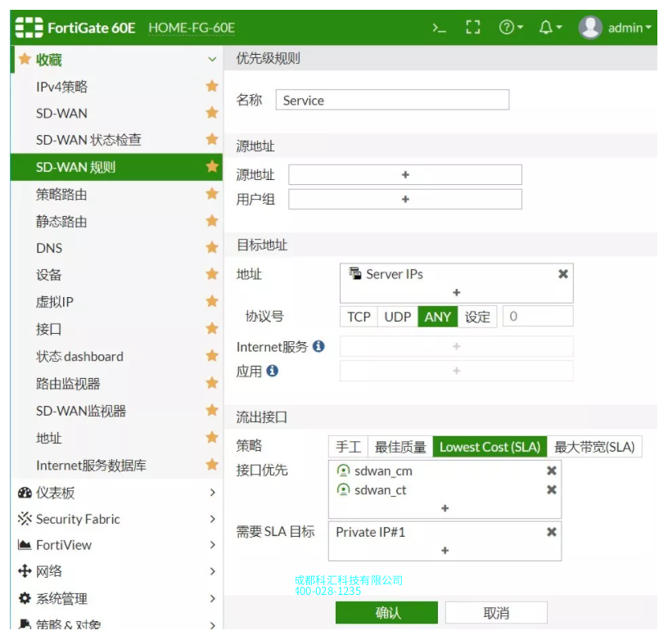
Task: Open 路由监视器 menu item
Action: coord(68,383)
